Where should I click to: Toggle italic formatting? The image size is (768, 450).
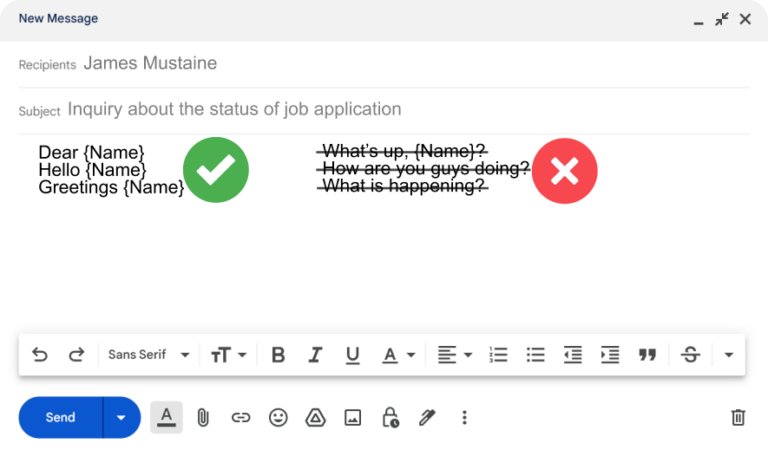click(x=315, y=355)
